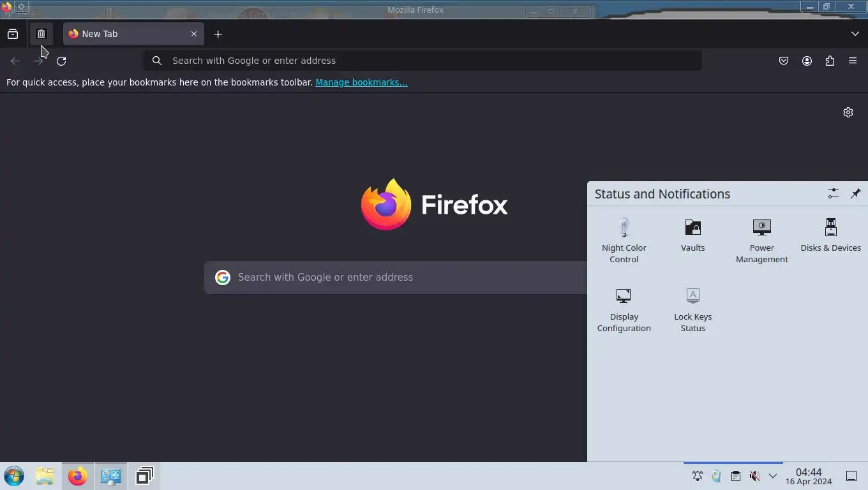The image size is (868, 490).
Task: Open the Manage bookmarks link
Action: click(361, 82)
